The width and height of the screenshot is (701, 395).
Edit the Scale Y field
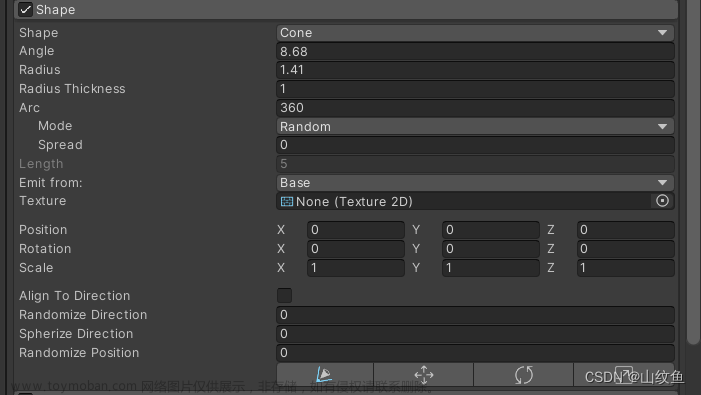pos(491,268)
